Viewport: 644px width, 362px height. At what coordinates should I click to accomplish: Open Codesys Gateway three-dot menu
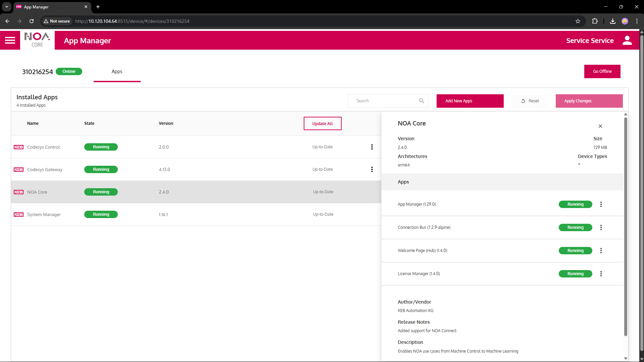[x=372, y=169]
